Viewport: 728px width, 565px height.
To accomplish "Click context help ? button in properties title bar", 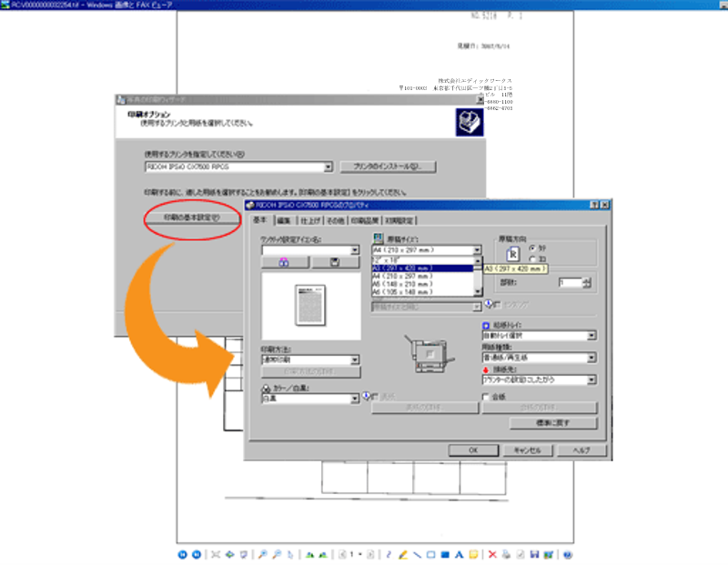I will tap(594, 205).
